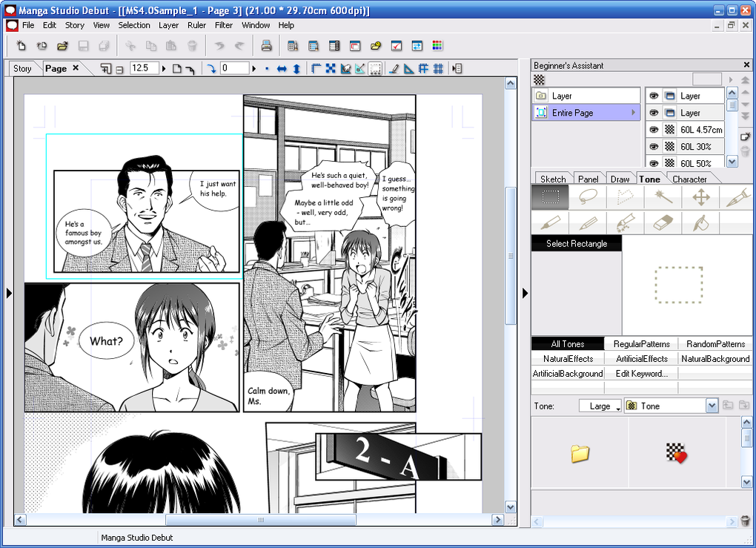Open the Tone folder dropdown
The width and height of the screenshot is (756, 548).
point(712,406)
